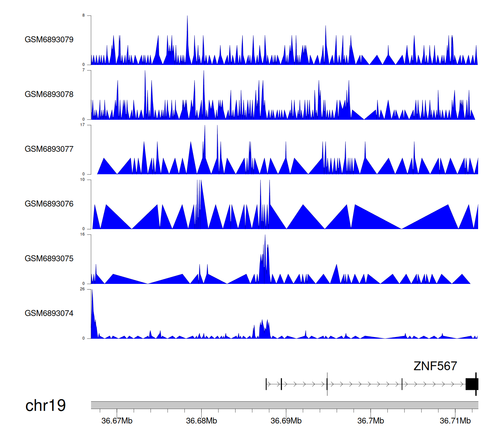Click the y-axis maximum value 26
504x444 pixels.
pos(82,289)
